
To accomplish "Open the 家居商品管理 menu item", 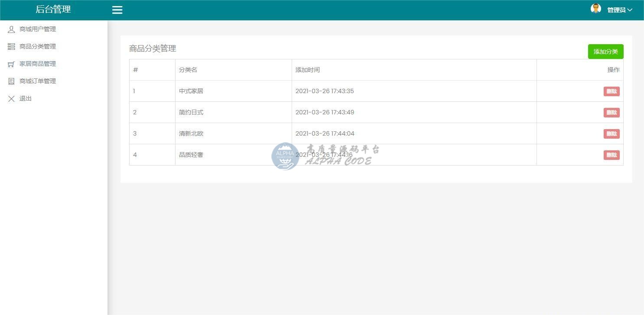I will (x=38, y=64).
